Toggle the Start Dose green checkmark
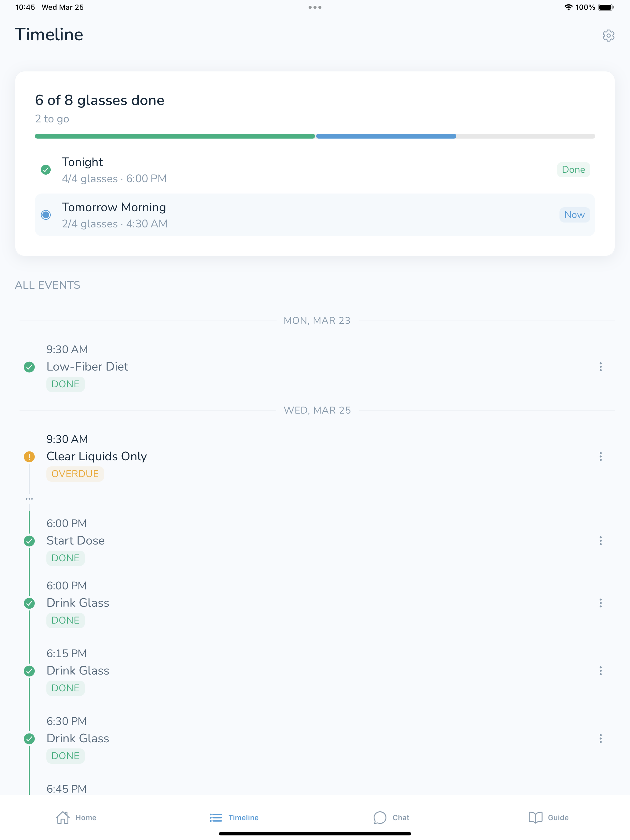 click(x=29, y=541)
